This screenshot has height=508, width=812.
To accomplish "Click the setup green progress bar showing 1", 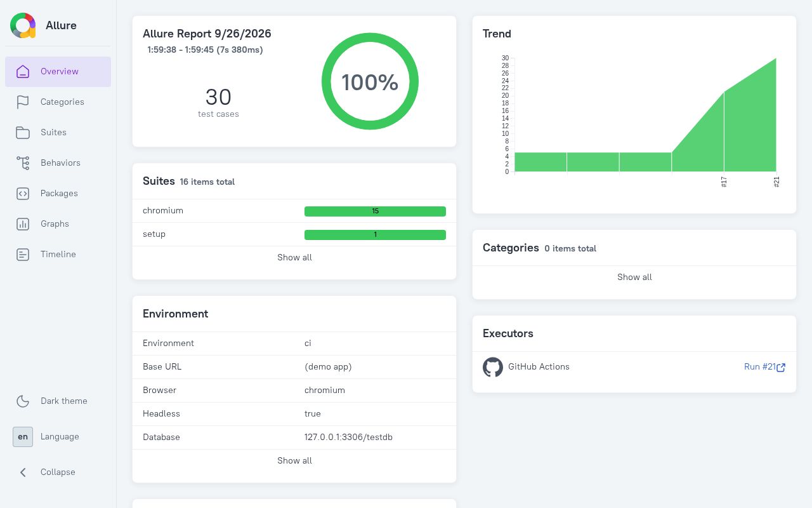I will (x=375, y=235).
